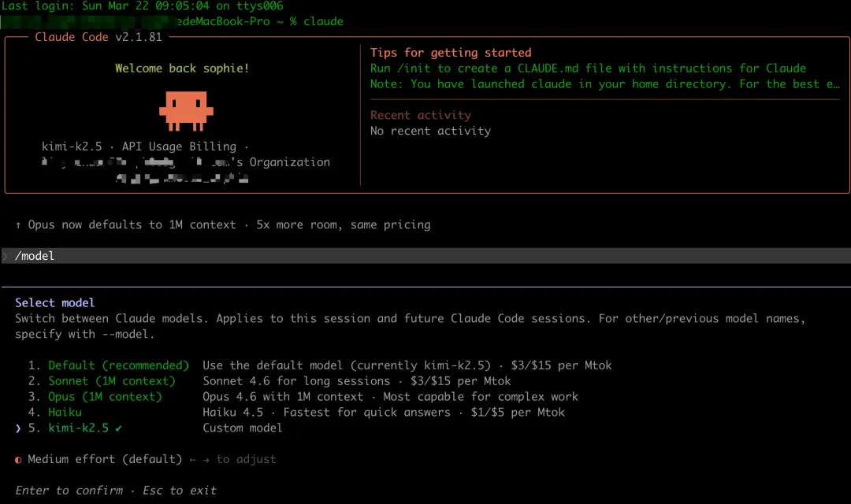Click Enter to confirm hint text
Viewport: 851px width, 504px height.
coord(69,490)
